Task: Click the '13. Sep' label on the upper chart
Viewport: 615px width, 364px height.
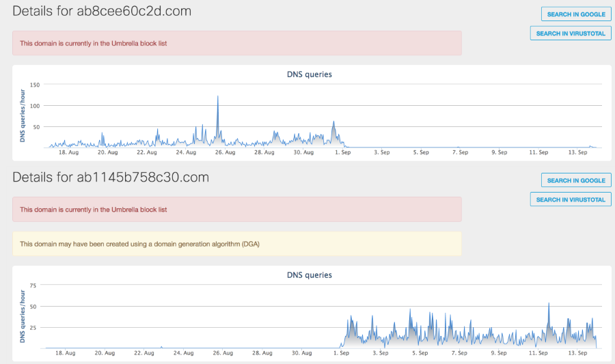Action: (578, 153)
